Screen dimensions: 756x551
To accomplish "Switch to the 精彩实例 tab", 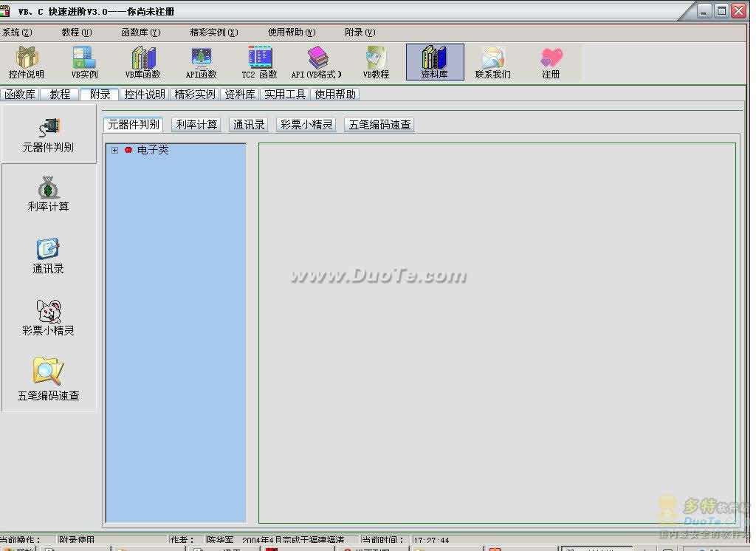I will [195, 95].
